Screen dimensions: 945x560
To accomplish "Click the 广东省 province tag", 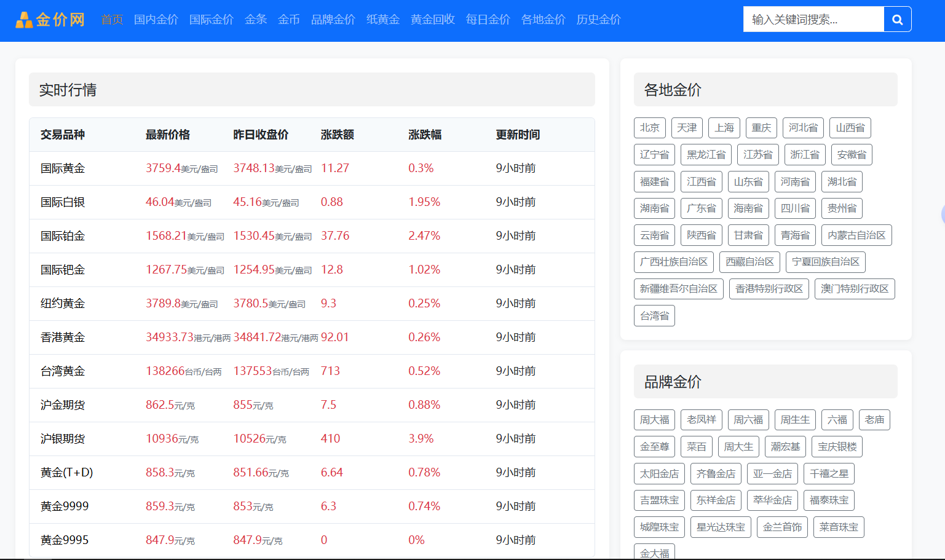I will point(701,208).
